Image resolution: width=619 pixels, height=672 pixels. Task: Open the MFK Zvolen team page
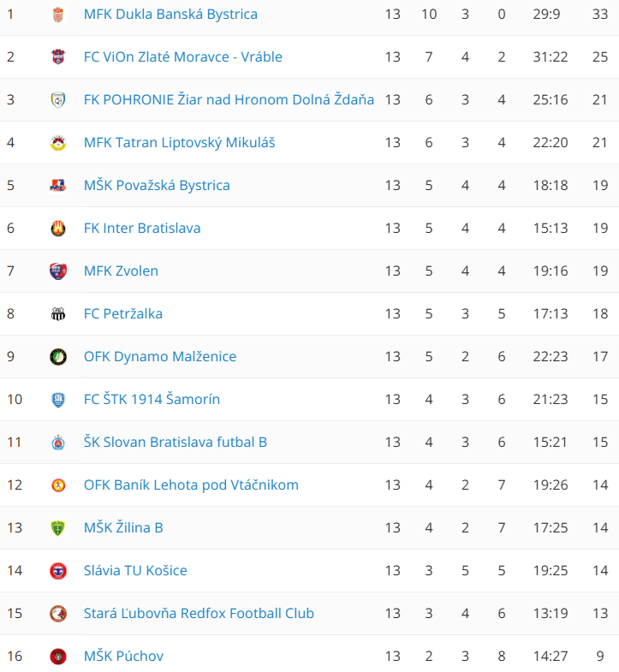[121, 271]
